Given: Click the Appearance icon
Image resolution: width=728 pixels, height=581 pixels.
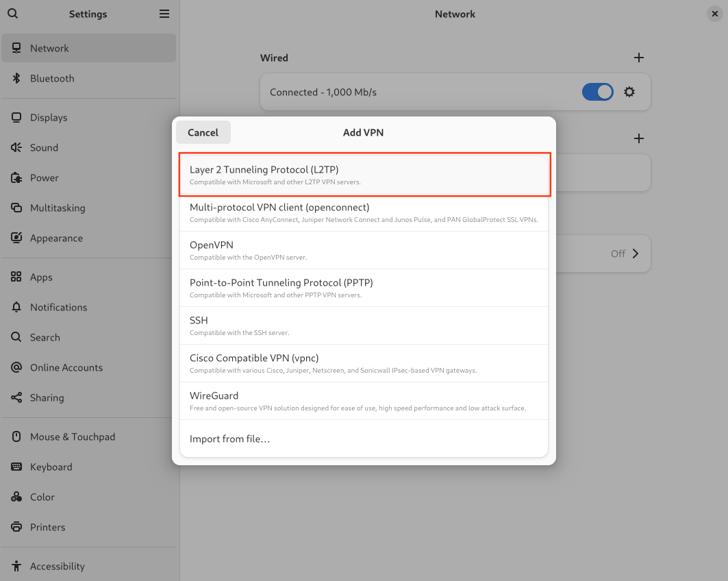Looking at the screenshot, I should tap(16, 238).
